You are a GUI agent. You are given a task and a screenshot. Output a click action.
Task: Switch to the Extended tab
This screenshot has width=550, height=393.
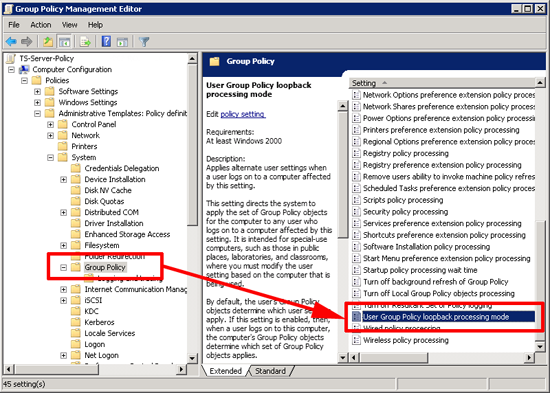point(225,371)
